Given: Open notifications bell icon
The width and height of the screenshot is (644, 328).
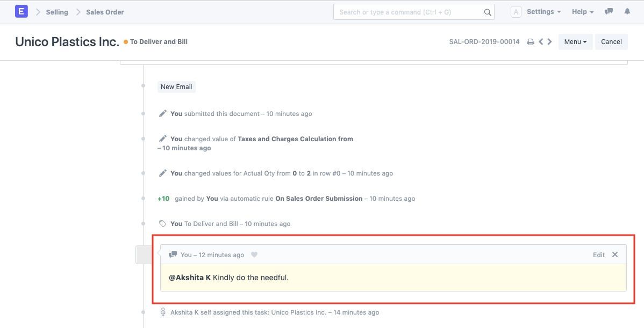Looking at the screenshot, I should 627,12.
